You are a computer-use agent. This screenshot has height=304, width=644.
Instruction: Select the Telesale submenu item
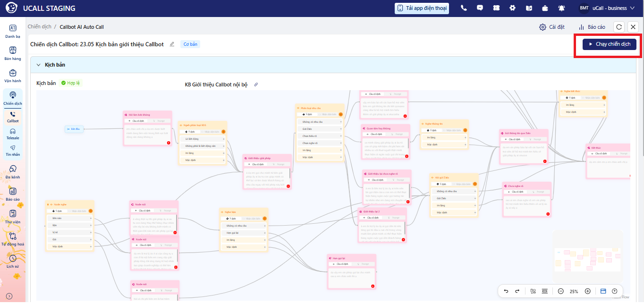[x=13, y=134]
